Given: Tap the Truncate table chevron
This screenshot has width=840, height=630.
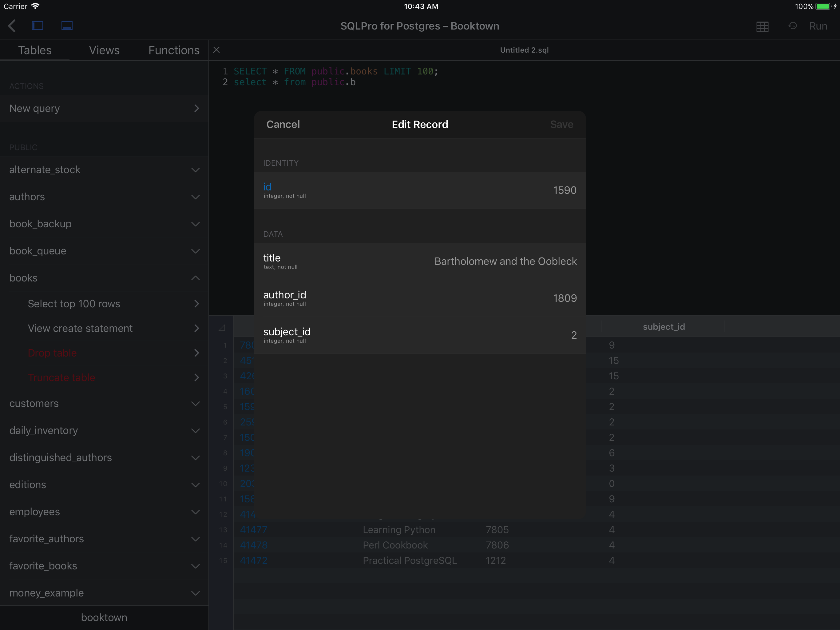Looking at the screenshot, I should [x=196, y=378].
